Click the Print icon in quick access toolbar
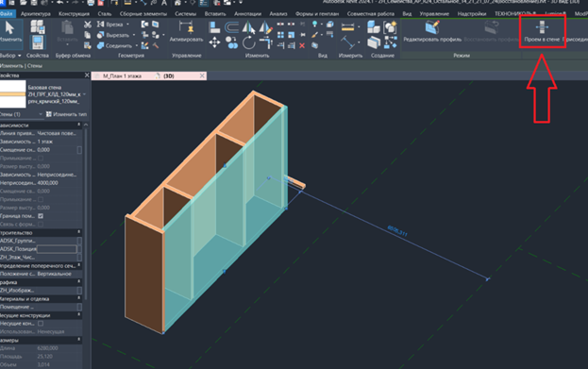The width and height of the screenshot is (588, 369). point(91,3)
